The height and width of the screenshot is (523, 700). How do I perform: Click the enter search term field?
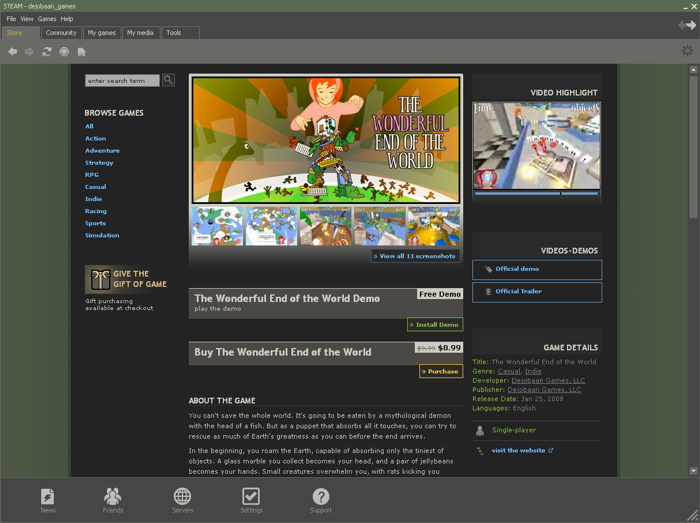pyautogui.click(x=122, y=80)
